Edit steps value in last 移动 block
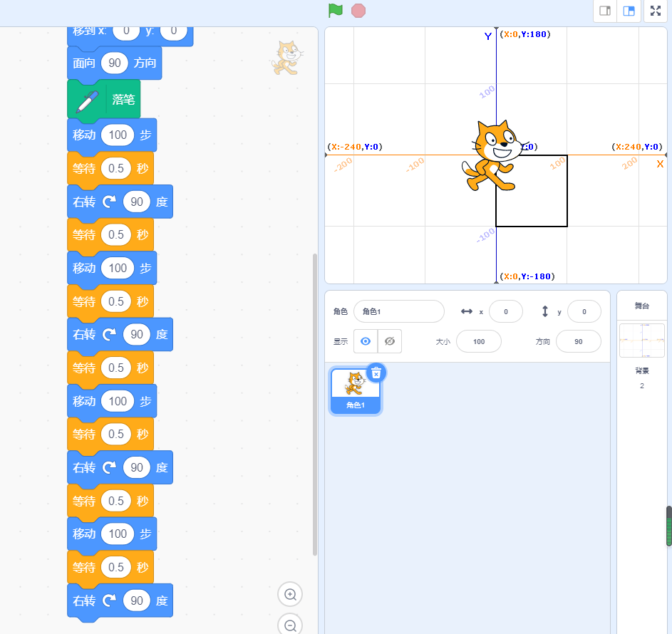This screenshot has height=634, width=672. [x=118, y=534]
